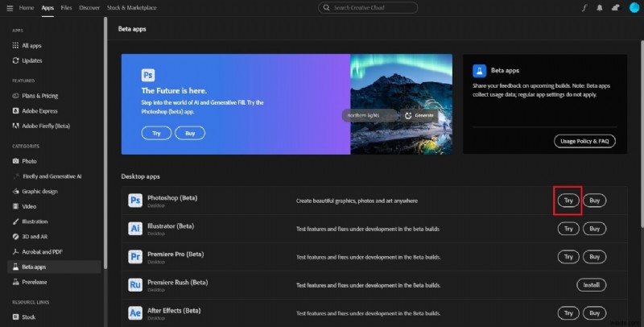Click Try for Photoshop (Beta)
644x327 pixels.
click(568, 201)
